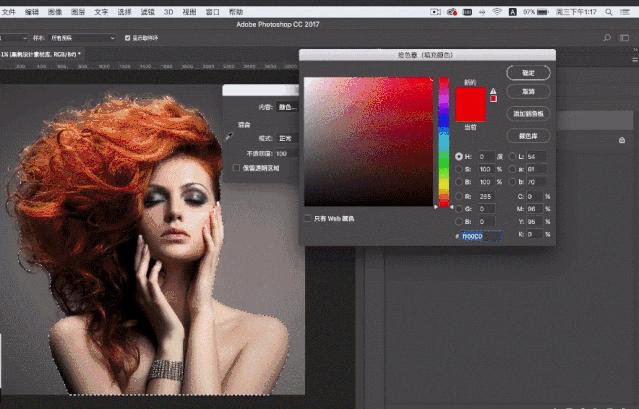Screen dimensions: 639x409
Task: Click the H degree value field
Action: pyautogui.click(x=486, y=156)
